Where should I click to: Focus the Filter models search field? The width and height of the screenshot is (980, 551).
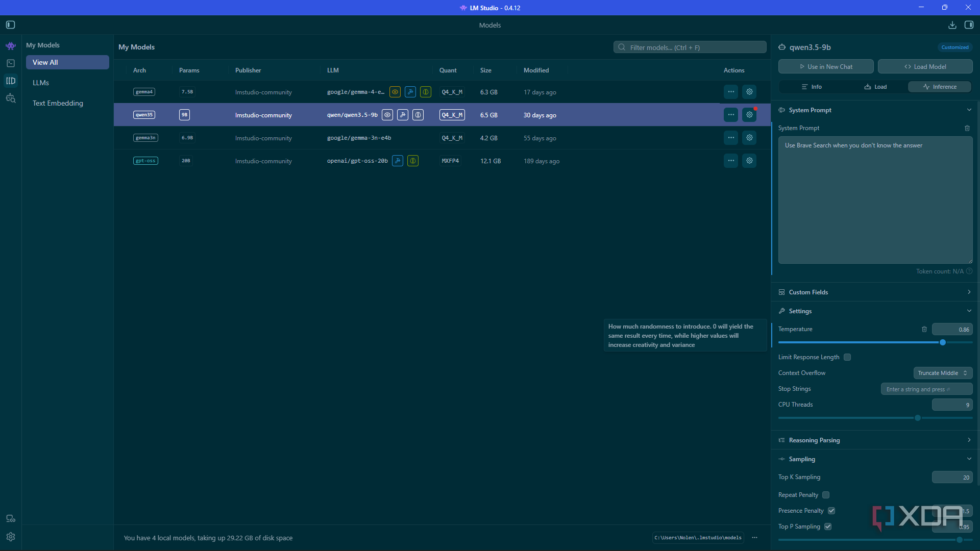coord(690,47)
